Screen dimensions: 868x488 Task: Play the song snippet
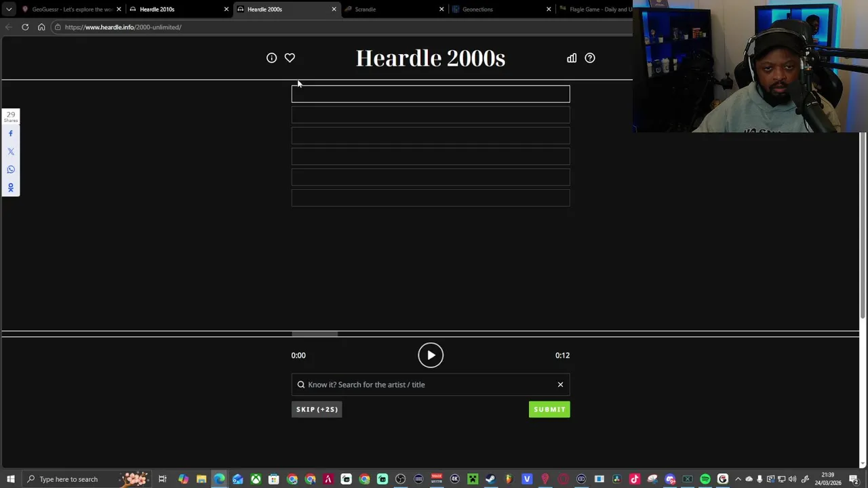pyautogui.click(x=431, y=355)
